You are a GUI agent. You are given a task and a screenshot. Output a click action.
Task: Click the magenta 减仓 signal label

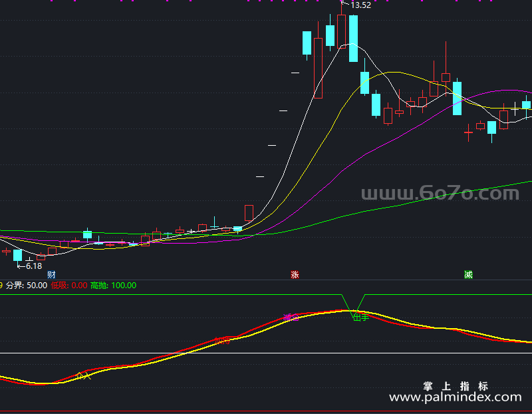(x=291, y=317)
